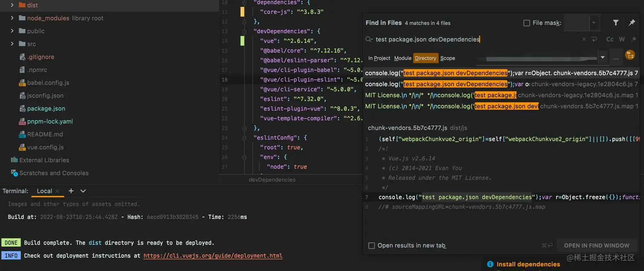Click devDependencies breadcrumb below editor

click(272, 180)
